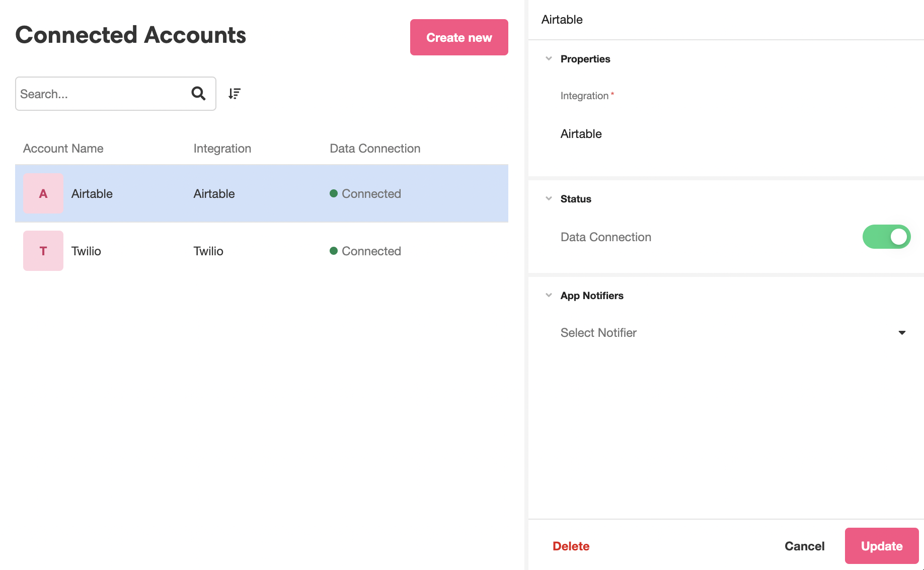Click the Delete button
The image size is (924, 570).
coord(571,546)
